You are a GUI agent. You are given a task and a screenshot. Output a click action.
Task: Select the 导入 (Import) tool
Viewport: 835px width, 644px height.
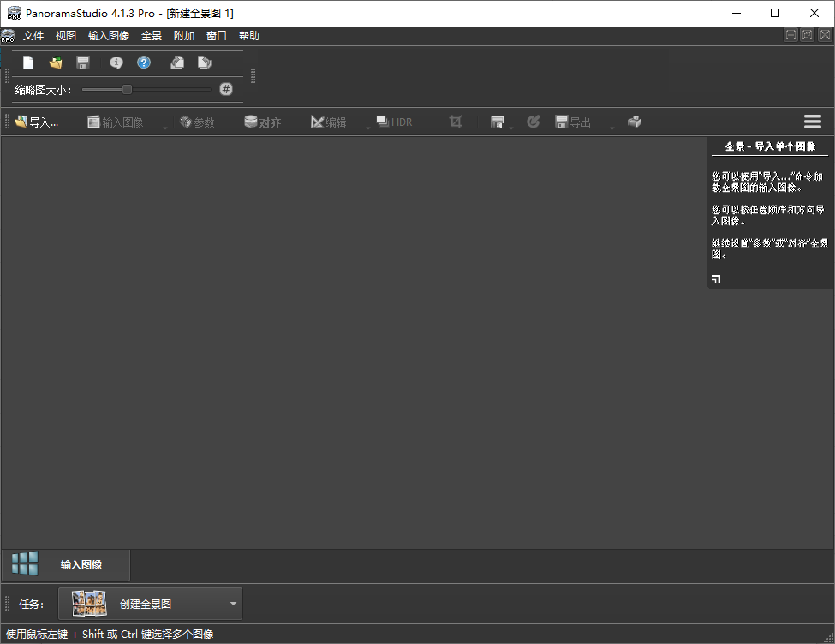pos(38,122)
